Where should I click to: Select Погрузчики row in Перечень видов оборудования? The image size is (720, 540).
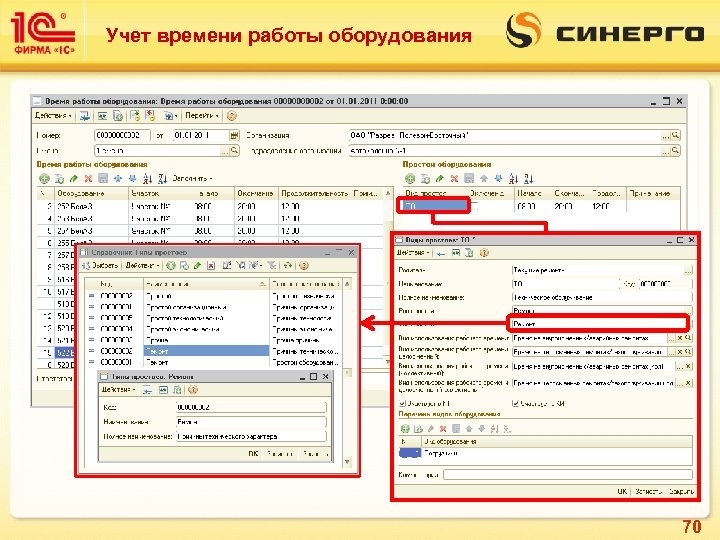click(546, 453)
